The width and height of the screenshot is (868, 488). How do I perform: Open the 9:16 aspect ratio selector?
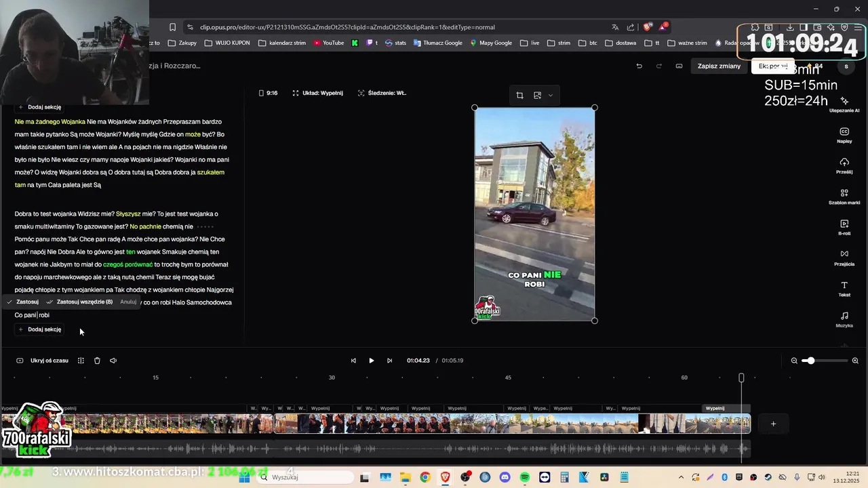[x=269, y=93]
